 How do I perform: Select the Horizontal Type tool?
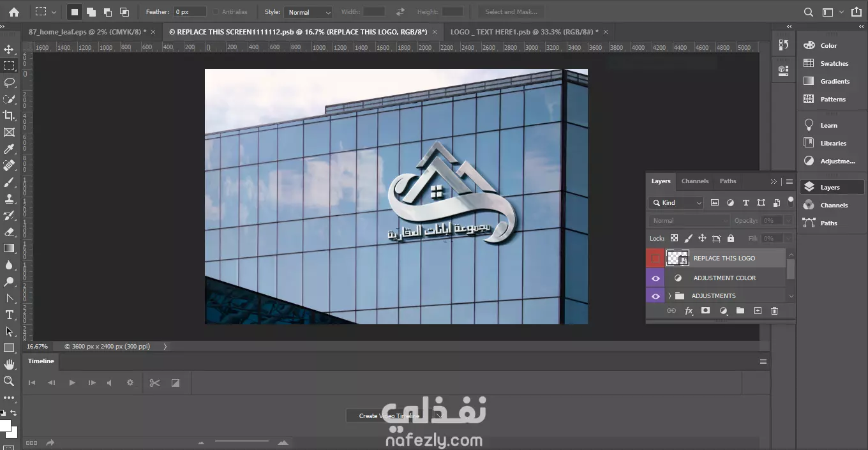[9, 315]
